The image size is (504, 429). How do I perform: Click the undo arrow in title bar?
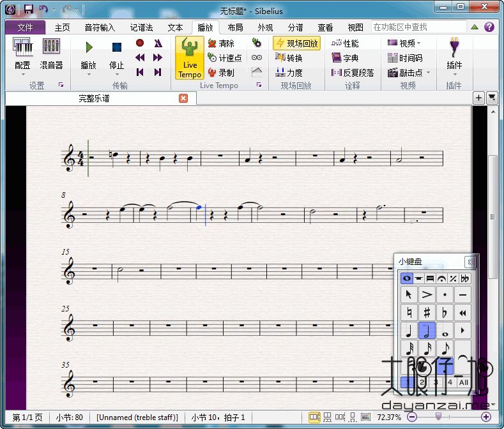pos(43,10)
